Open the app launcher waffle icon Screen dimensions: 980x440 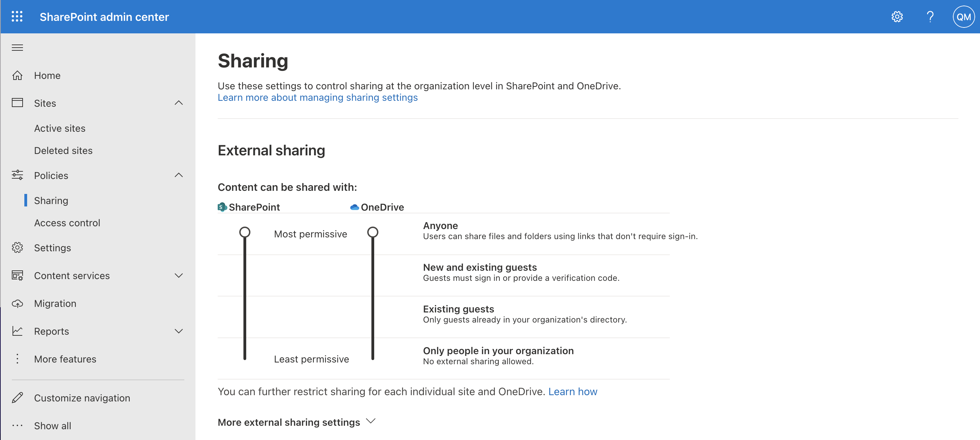coord(17,17)
